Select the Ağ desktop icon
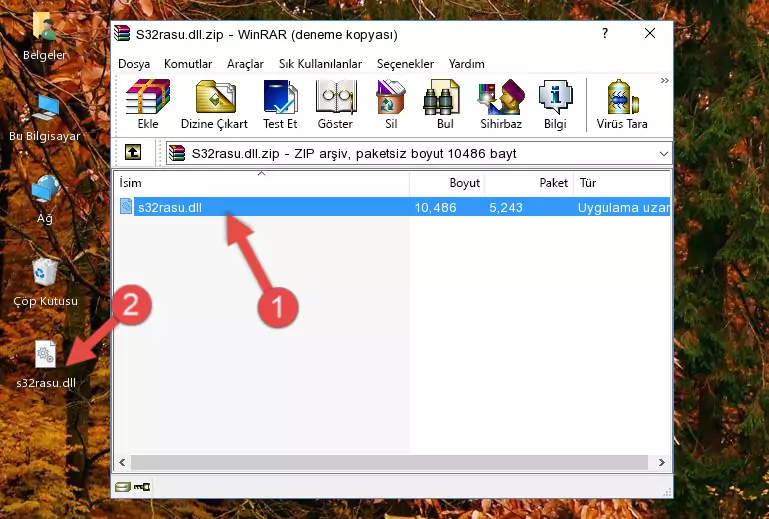 point(45,199)
